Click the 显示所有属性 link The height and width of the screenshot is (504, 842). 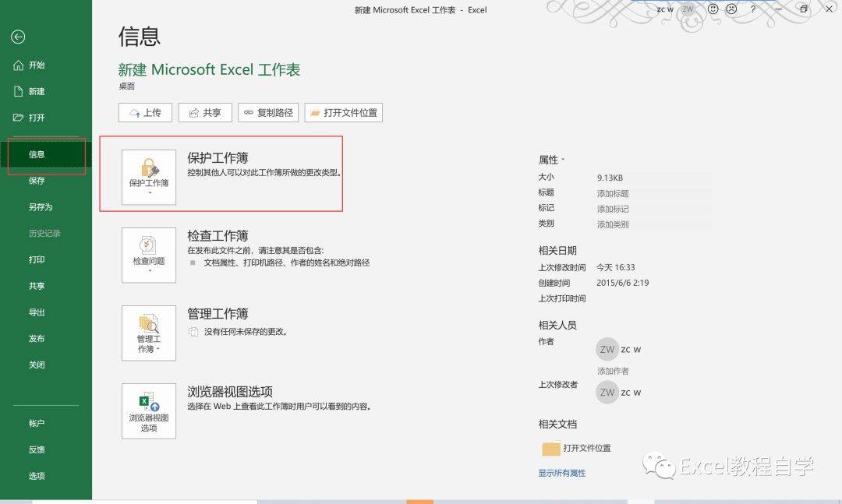tap(561, 473)
